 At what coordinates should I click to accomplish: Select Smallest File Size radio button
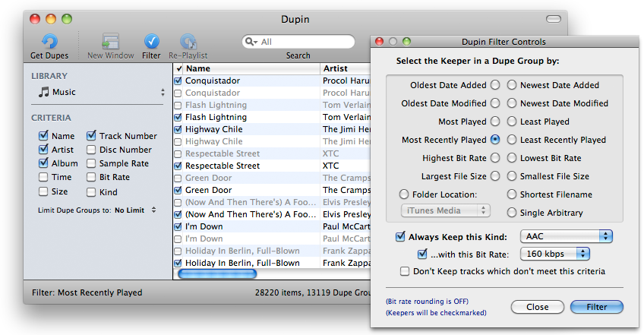tap(511, 176)
